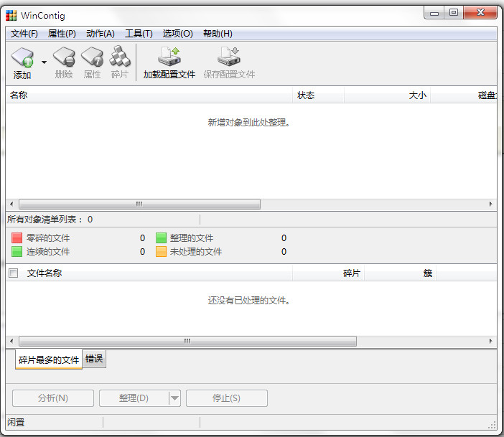Click the 属性 (Properties) toolbar icon
The height and width of the screenshot is (437, 504).
click(92, 57)
